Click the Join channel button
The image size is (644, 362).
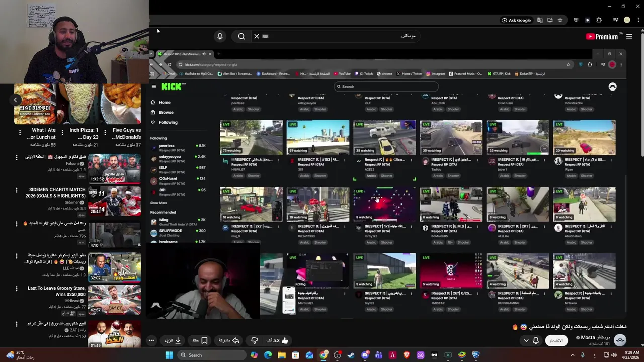pos(556,340)
